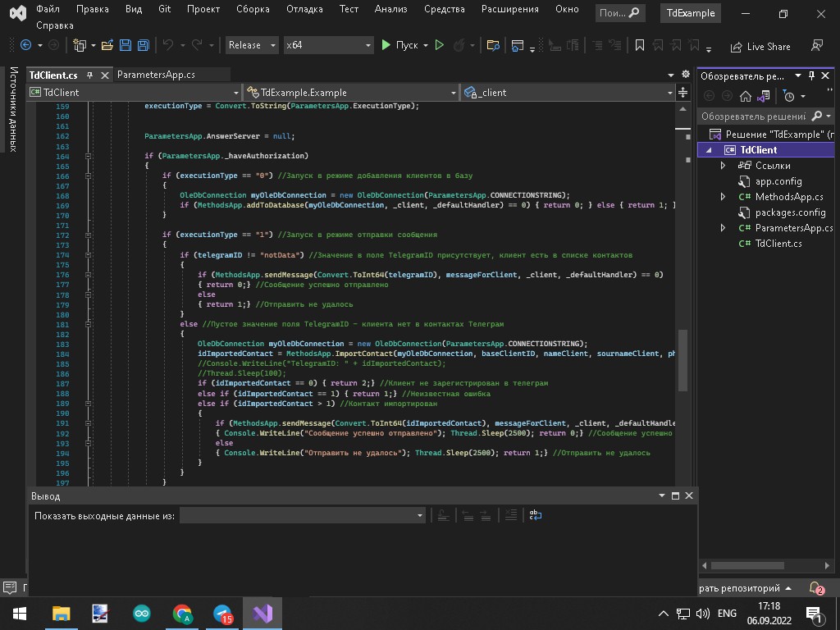This screenshot has width=840, height=630.
Task: Open the 'Показать выходные данные из' dropdown
Action: 302,515
